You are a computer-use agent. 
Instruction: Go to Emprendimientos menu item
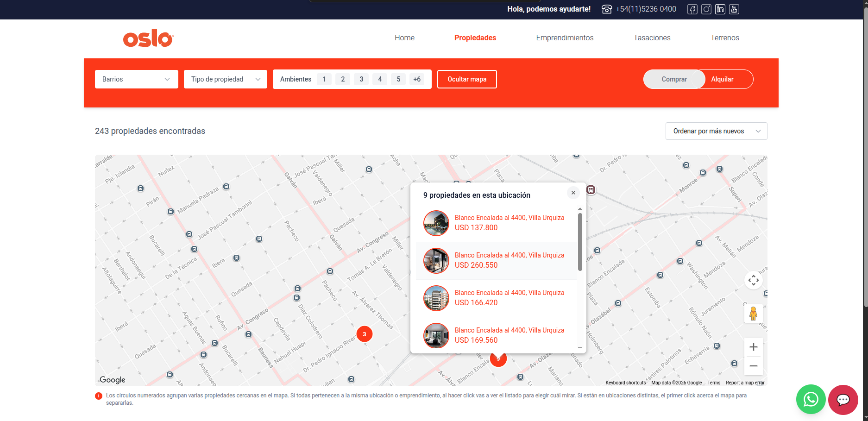pos(565,38)
